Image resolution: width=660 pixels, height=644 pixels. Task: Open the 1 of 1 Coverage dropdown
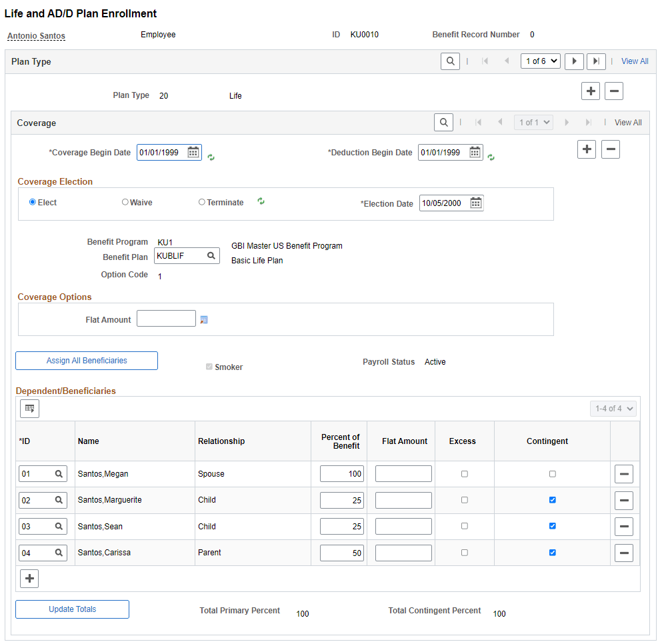(533, 122)
